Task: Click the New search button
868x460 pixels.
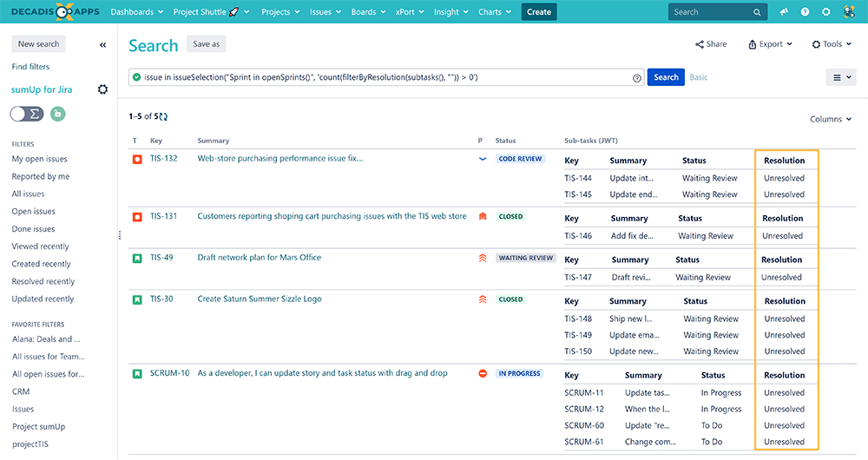Action: [x=38, y=44]
